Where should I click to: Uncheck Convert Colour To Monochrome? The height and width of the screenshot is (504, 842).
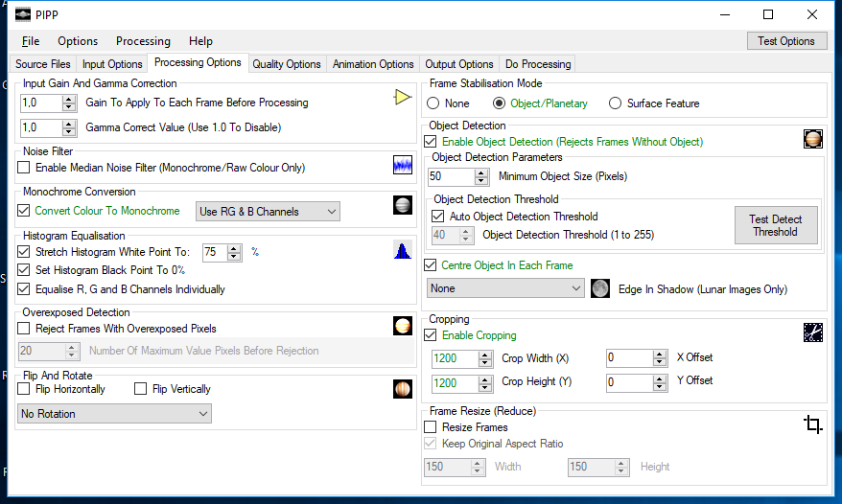pyautogui.click(x=24, y=211)
